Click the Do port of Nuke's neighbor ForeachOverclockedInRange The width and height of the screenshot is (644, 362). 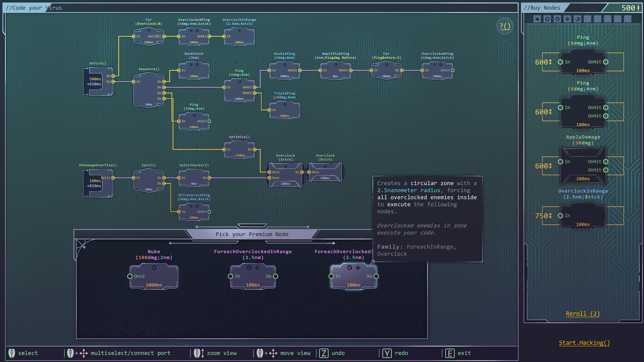275,277
